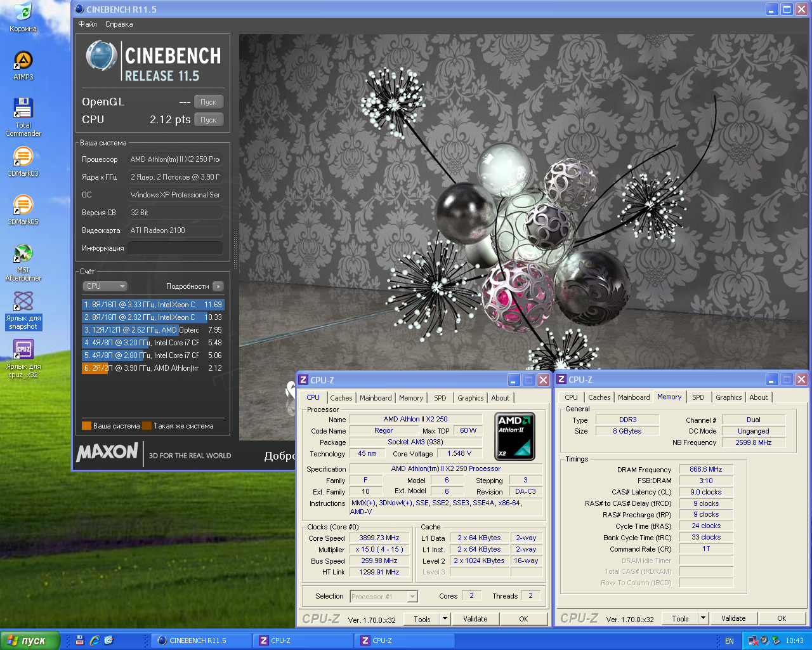Click the NB Frequency value 2599.8 MHz

754,442
